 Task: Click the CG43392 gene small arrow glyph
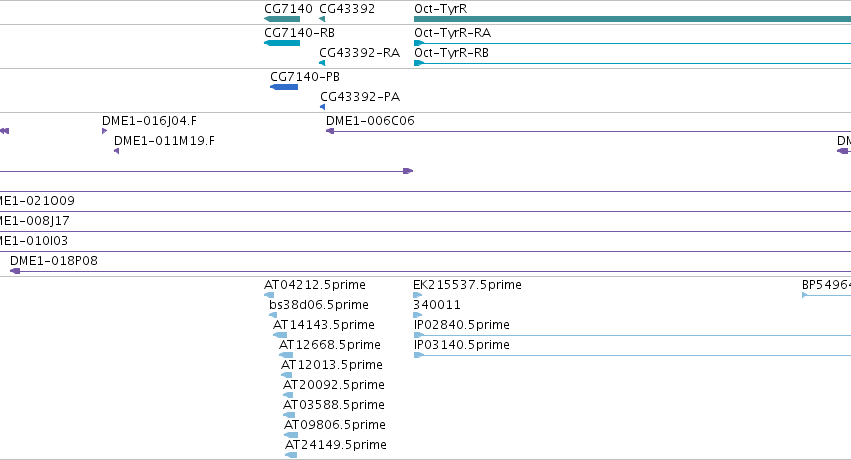point(322,19)
